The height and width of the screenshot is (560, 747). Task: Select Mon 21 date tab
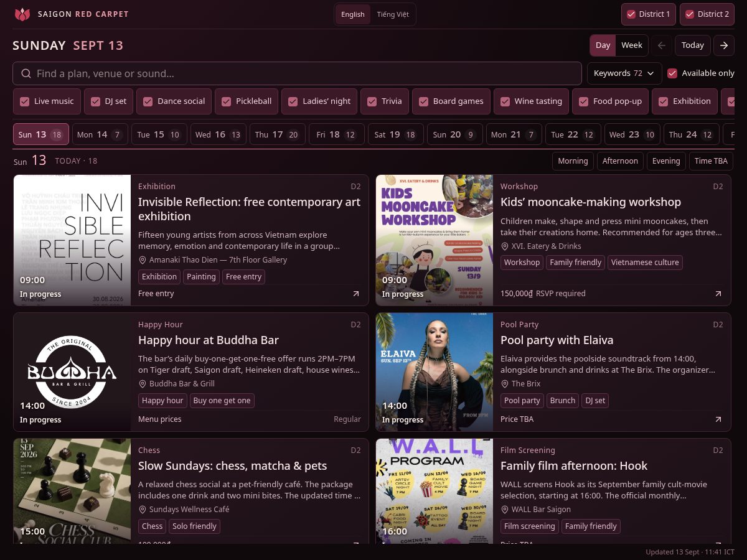pyautogui.click(x=514, y=134)
